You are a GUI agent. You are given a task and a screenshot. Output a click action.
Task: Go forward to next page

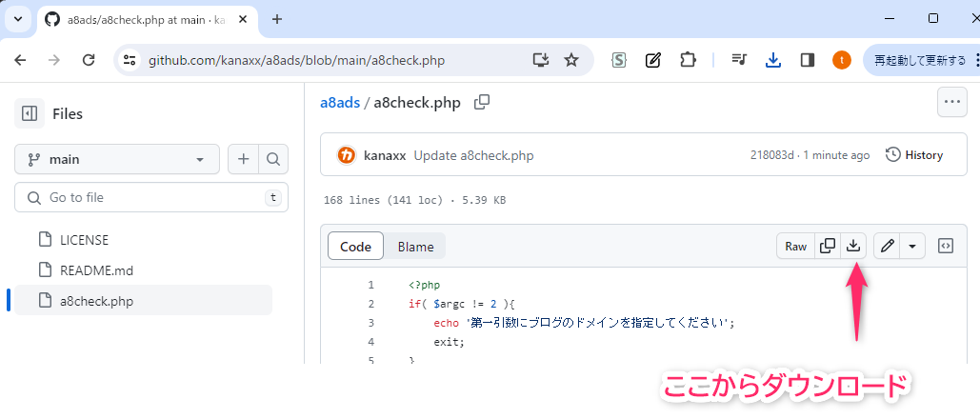point(54,60)
